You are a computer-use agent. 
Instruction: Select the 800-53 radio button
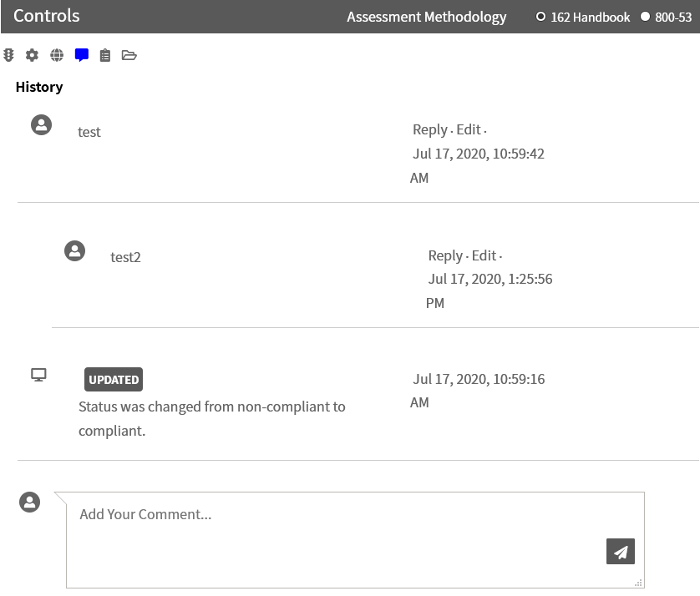645,17
